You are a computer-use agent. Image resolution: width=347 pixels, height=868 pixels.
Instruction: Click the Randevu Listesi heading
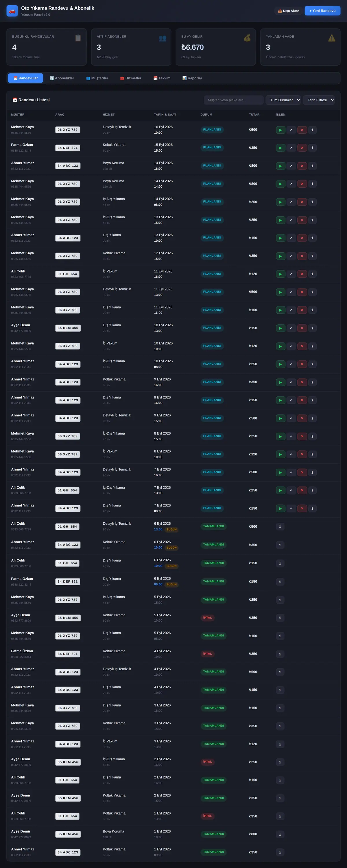[31, 100]
